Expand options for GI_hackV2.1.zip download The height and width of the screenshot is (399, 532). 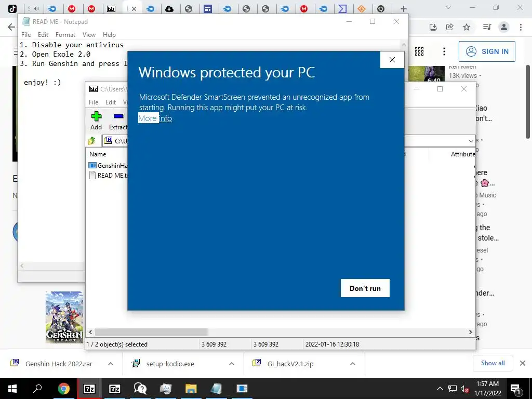pyautogui.click(x=353, y=364)
